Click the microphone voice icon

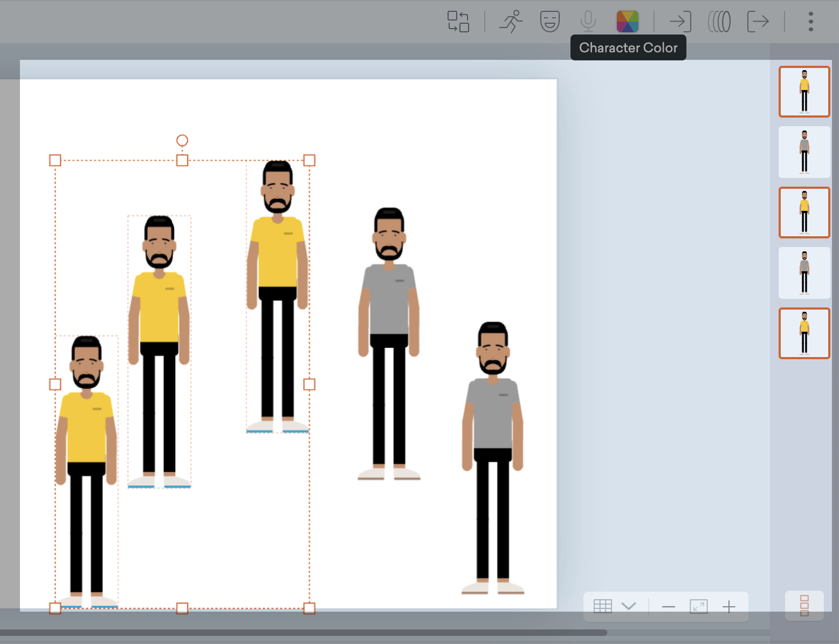click(588, 22)
